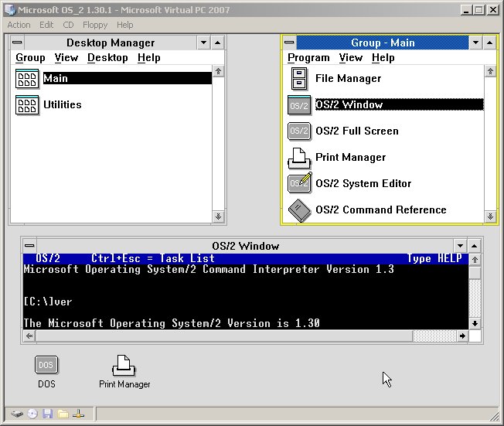
Task: Click the OS/2 Window vertical scroll down arrow
Action: pyautogui.click(x=475, y=323)
